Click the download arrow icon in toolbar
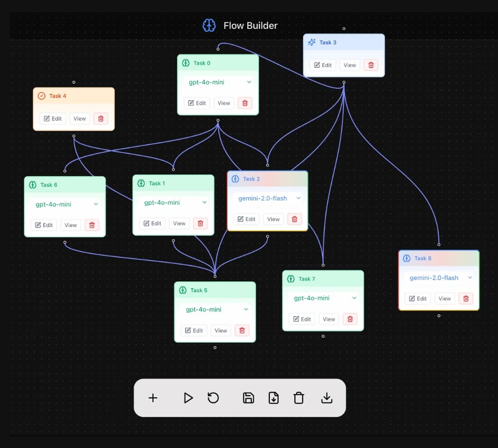The width and height of the screenshot is (498, 448). (x=326, y=398)
